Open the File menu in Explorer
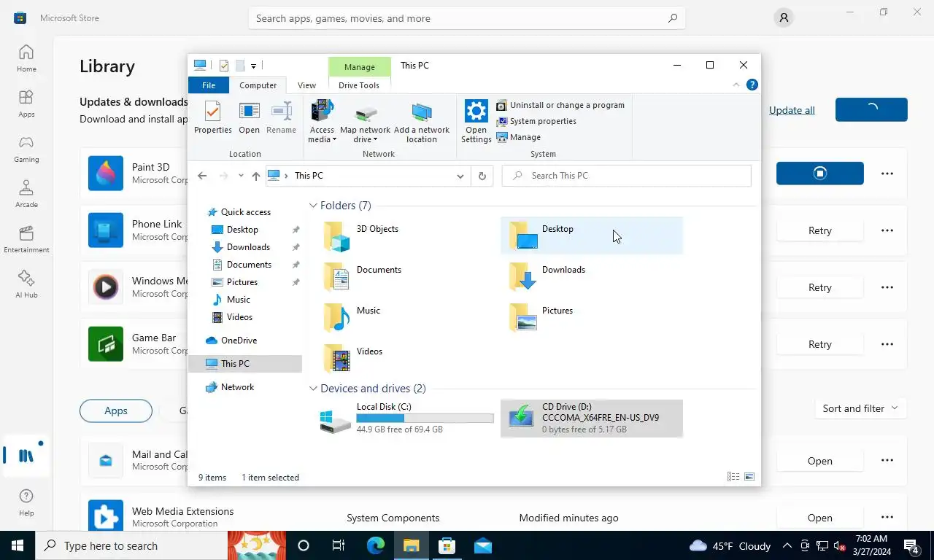 tap(209, 85)
